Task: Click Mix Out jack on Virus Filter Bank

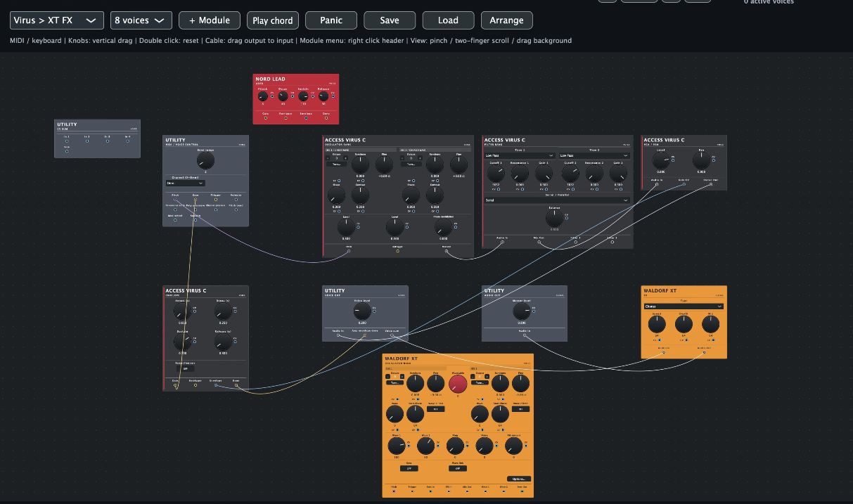Action: tap(540, 242)
